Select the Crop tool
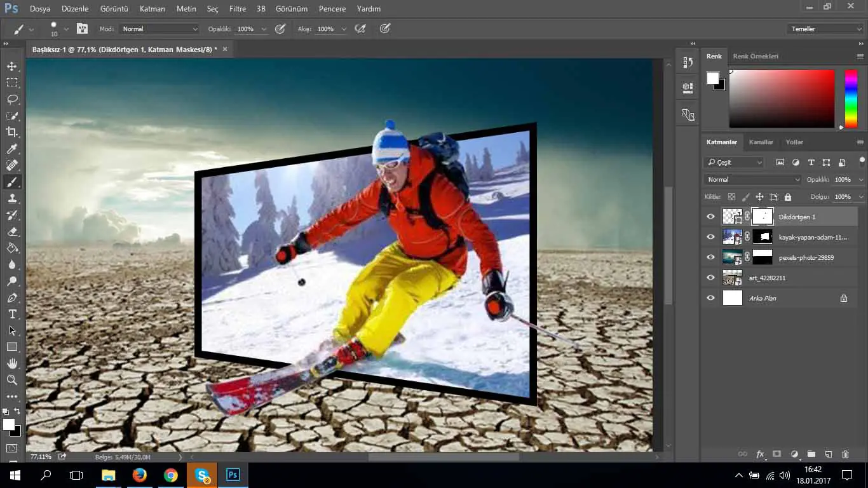This screenshot has height=488, width=868. 12,132
